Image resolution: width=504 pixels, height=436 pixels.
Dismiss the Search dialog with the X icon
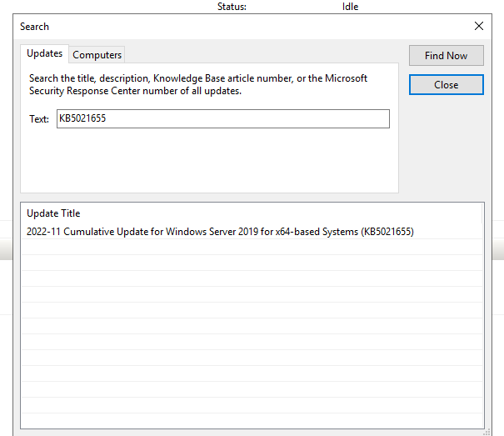point(479,26)
